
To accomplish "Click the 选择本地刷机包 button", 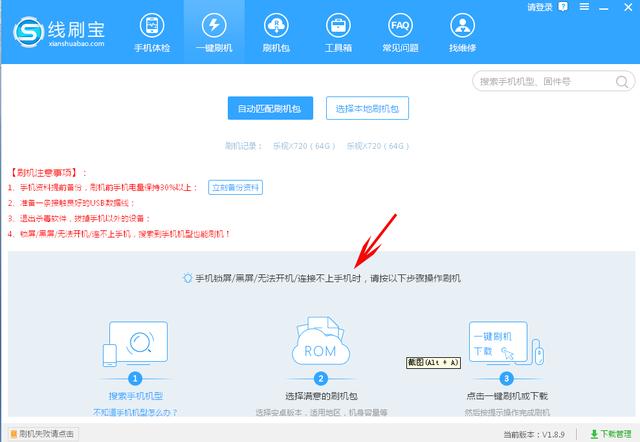I will coord(367,108).
